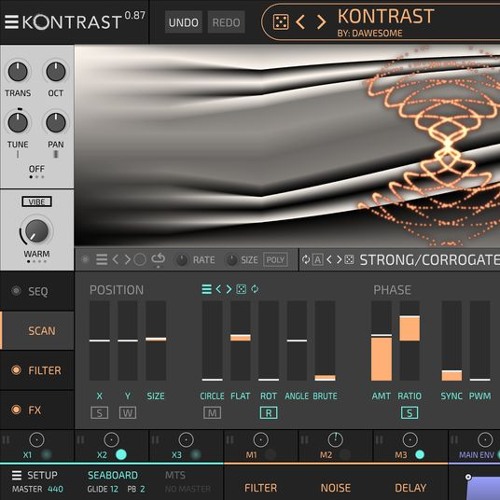
Task: Click the circle record icon in sequencer bar
Action: point(140,260)
